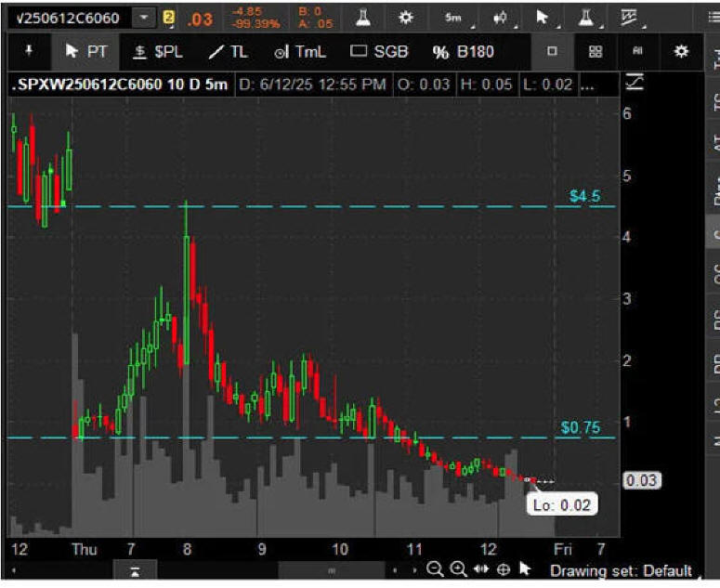The width and height of the screenshot is (720, 588).
Task: Click the 0.03 current price bubble
Action: [x=641, y=480]
